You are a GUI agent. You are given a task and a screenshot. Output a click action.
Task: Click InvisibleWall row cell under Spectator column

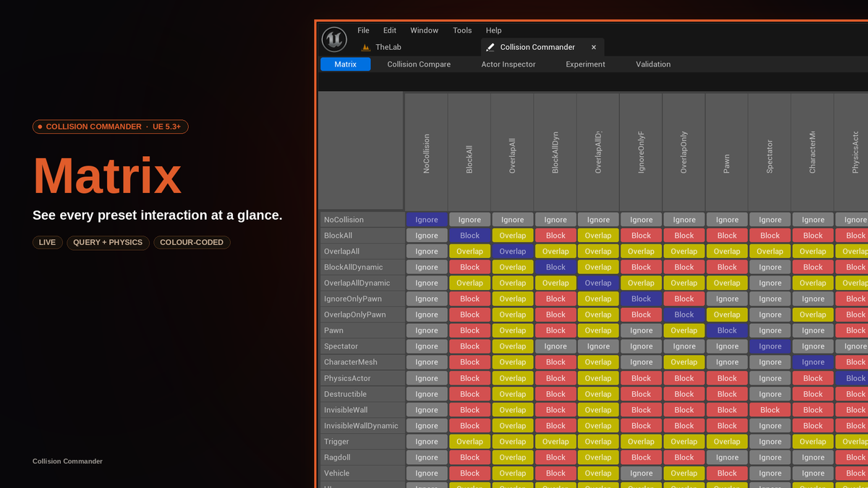[x=770, y=410]
